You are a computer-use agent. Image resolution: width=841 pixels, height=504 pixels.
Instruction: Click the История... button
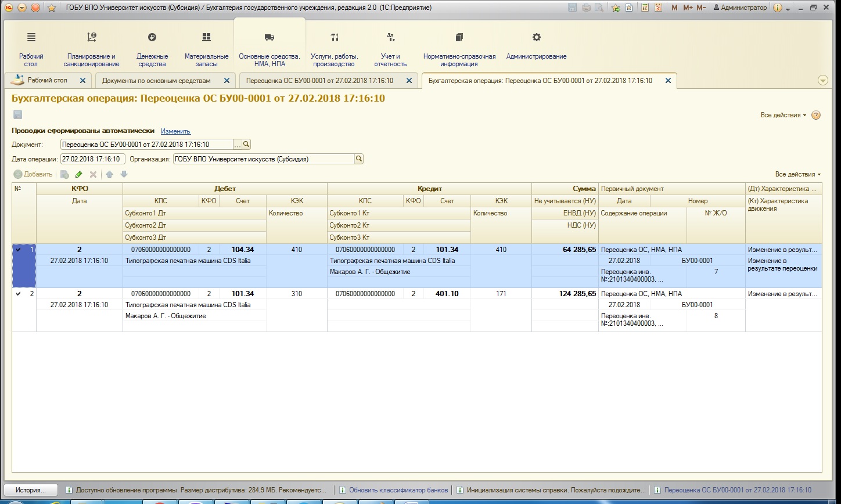click(31, 490)
